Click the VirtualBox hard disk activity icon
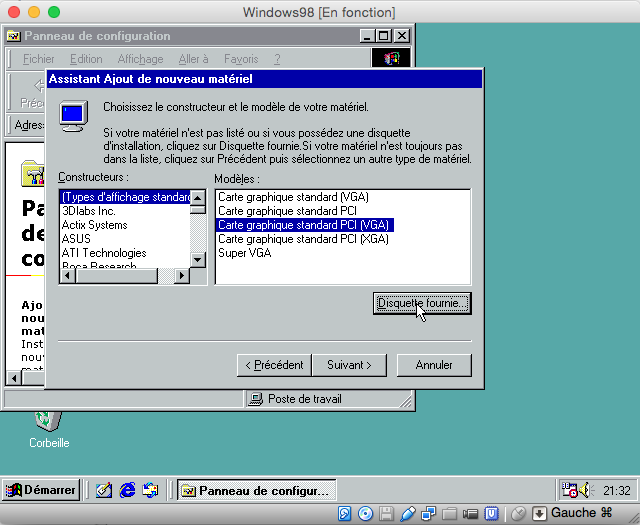The width and height of the screenshot is (640, 525). [344, 514]
